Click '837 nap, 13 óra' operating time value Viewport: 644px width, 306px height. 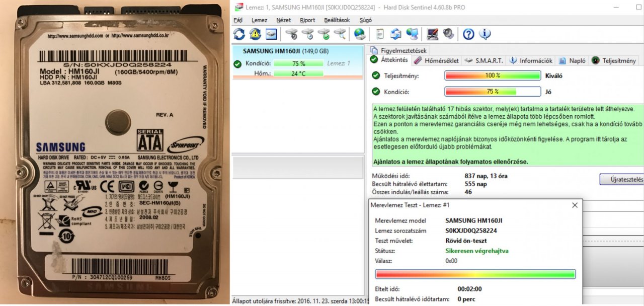[x=487, y=176]
